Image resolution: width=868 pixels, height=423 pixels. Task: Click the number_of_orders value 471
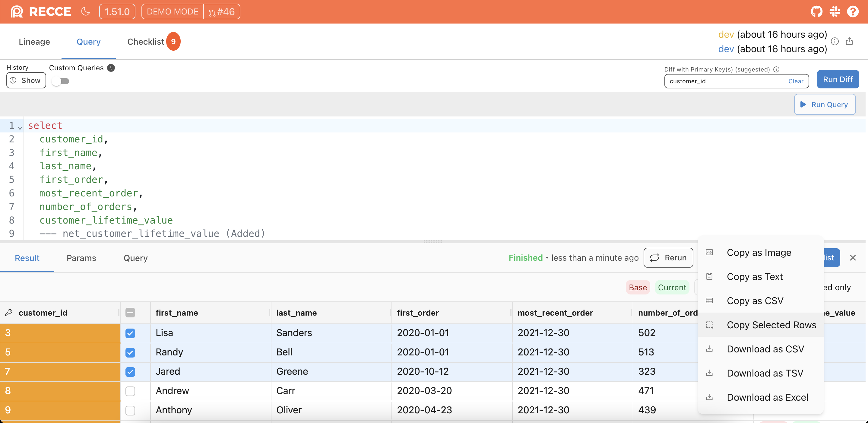coord(646,391)
